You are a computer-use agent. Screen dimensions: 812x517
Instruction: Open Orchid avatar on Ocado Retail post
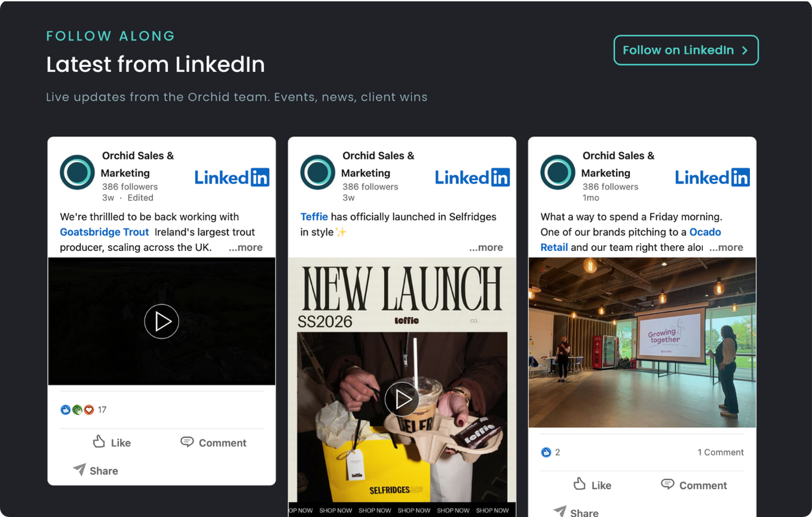pos(557,172)
